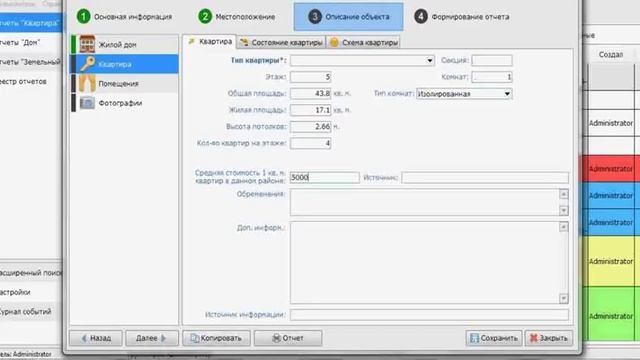Open the Жилой дом section

coord(125,44)
